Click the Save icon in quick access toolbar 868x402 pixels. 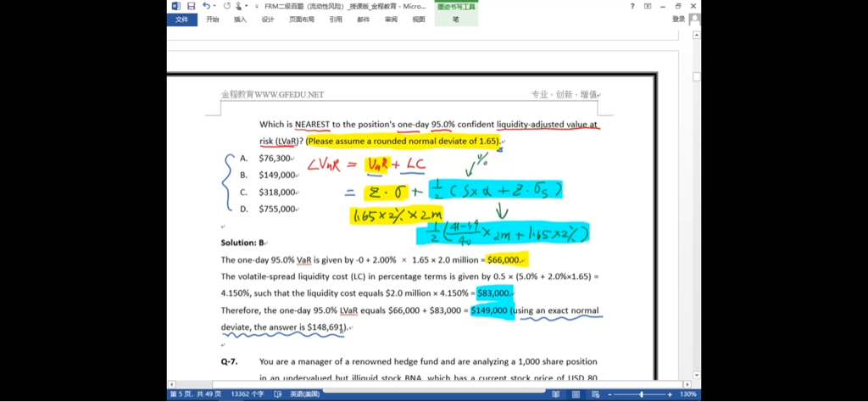point(191,6)
